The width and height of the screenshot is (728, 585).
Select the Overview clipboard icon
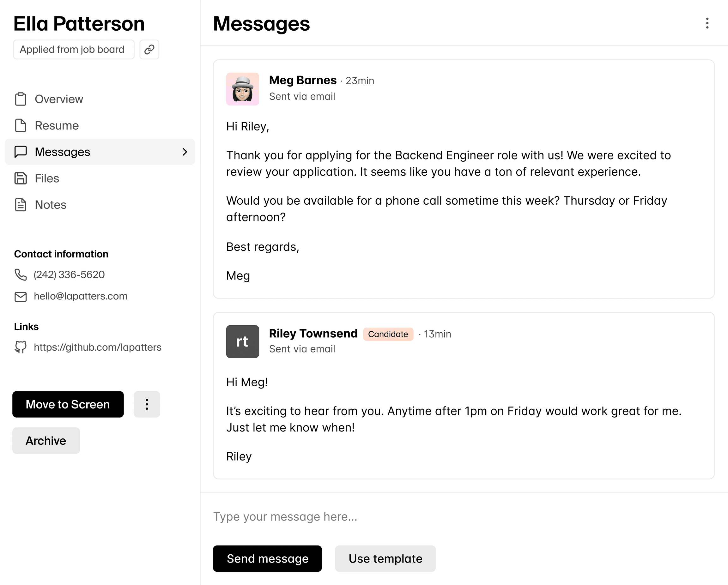[21, 99]
